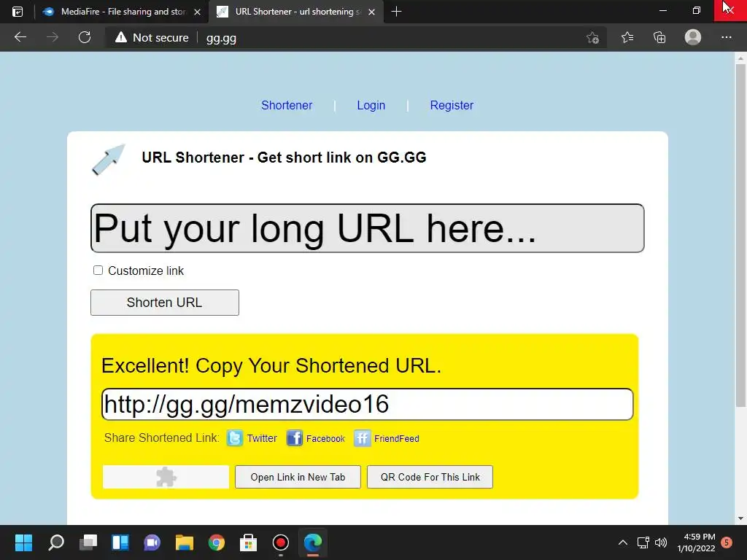Click the missing plugin puzzle piece

click(x=166, y=477)
